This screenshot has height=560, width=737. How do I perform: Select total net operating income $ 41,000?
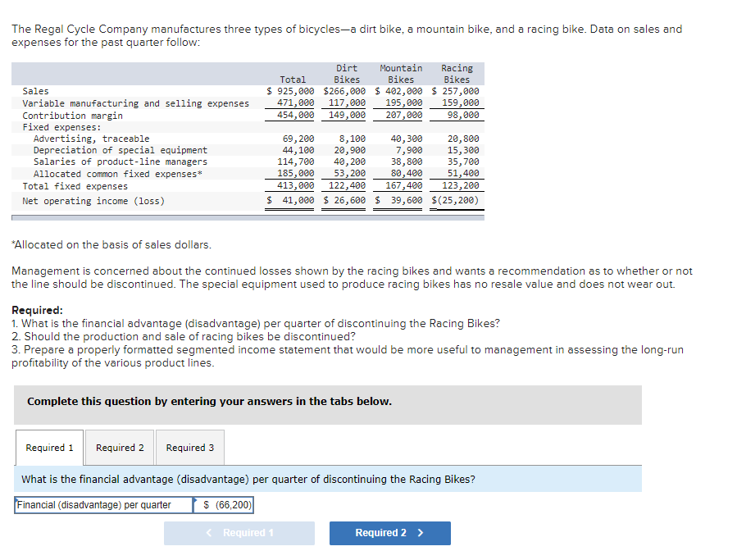pos(290,200)
